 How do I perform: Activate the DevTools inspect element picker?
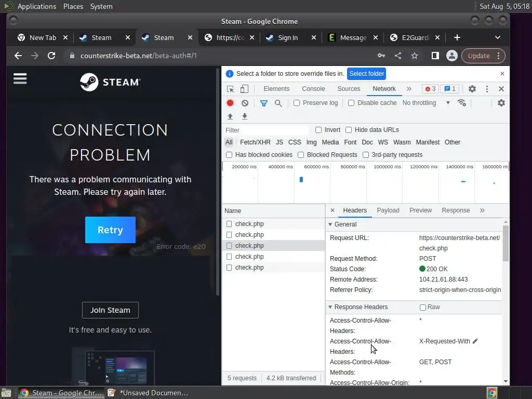(230, 89)
